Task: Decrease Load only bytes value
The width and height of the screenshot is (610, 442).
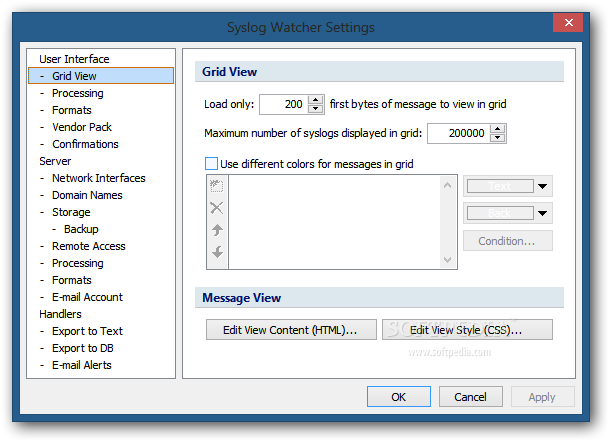Action: (316, 109)
